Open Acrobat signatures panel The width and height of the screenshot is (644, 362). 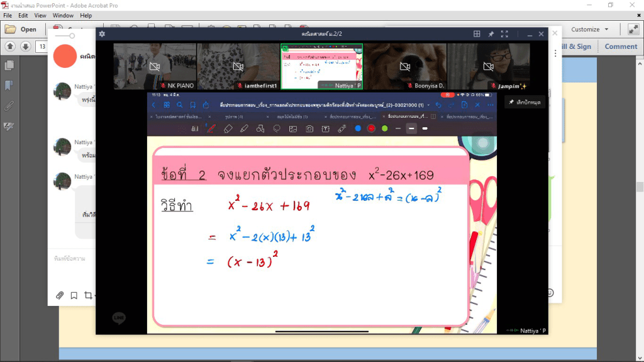tap(9, 127)
